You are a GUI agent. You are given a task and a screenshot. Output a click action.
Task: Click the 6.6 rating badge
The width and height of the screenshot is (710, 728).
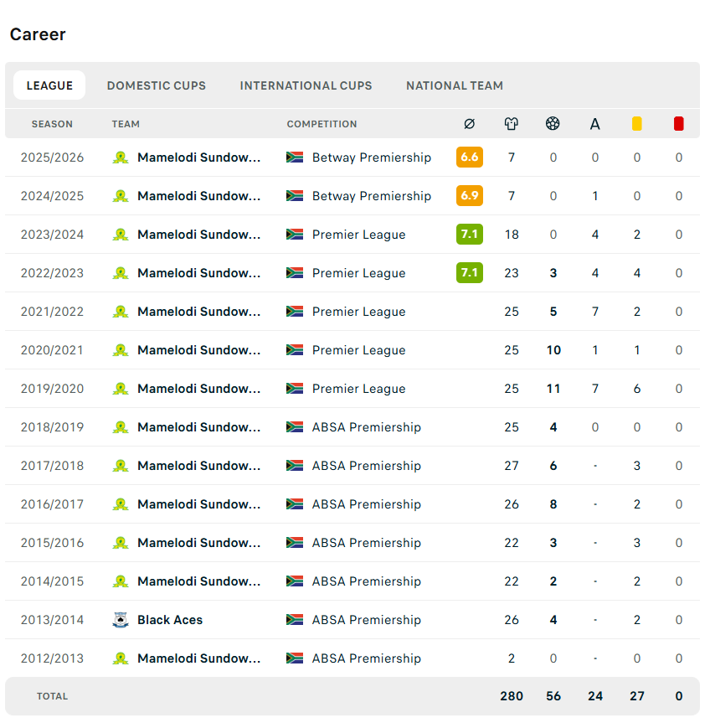tap(469, 157)
